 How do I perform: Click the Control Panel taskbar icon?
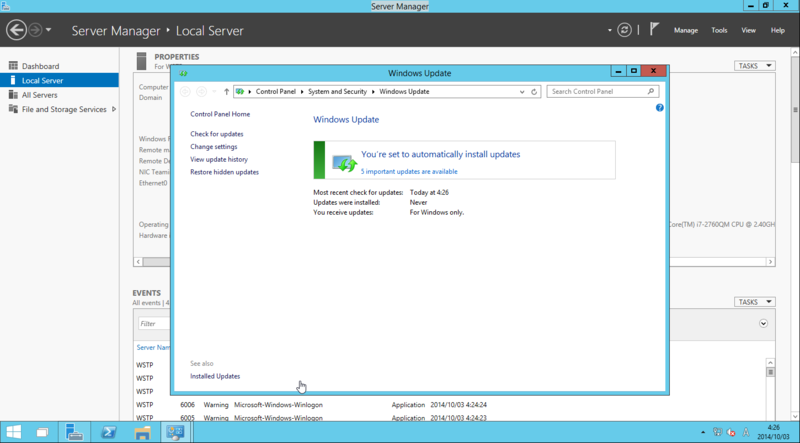click(x=176, y=433)
